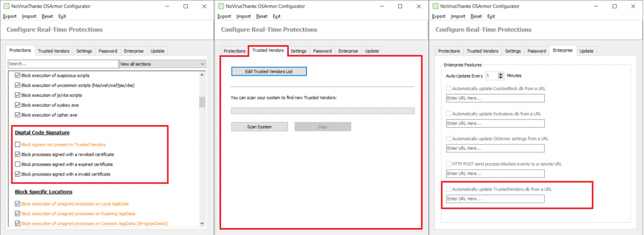Screen dimensions: 644x235
Task: Open Reset menu in right window
Action: 477,16
